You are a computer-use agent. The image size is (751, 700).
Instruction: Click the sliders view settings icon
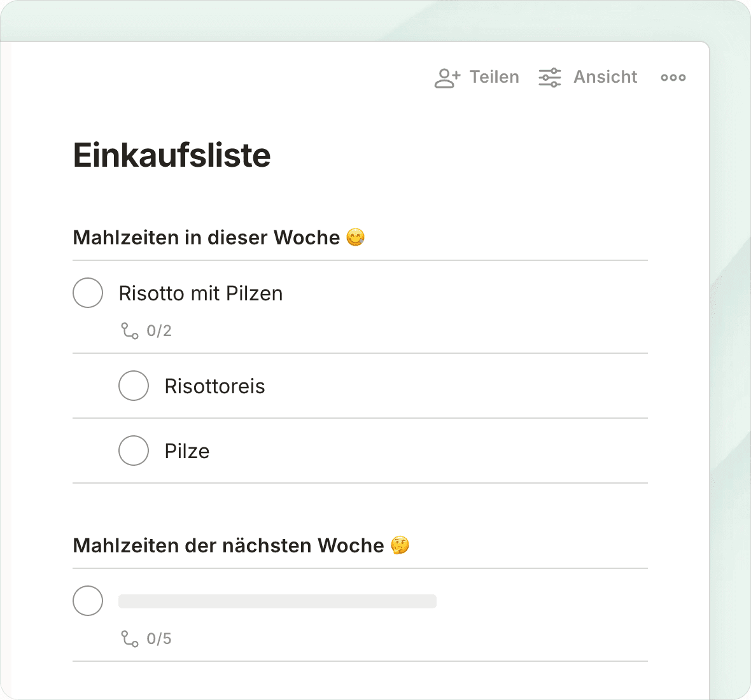[x=550, y=78]
